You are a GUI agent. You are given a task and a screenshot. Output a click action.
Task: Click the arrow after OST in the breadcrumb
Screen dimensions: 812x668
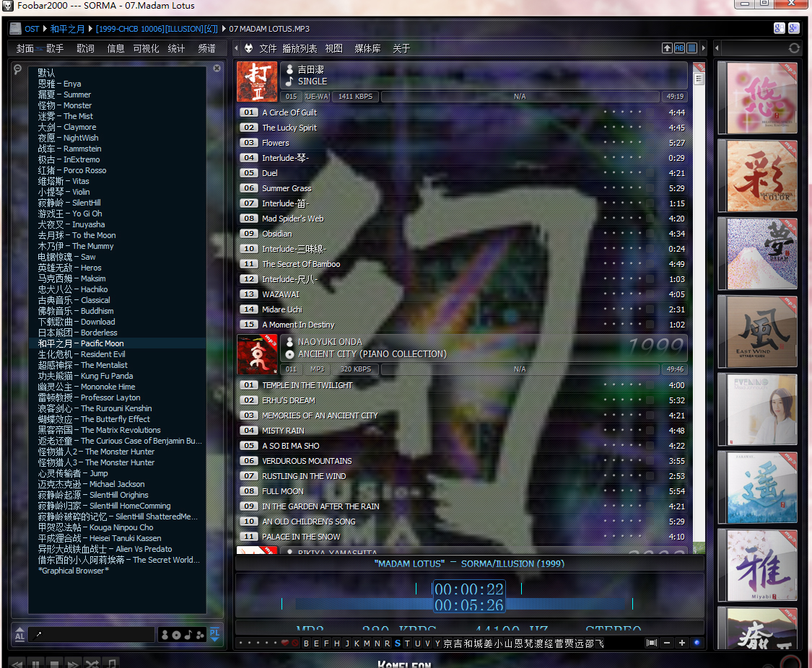(45, 29)
